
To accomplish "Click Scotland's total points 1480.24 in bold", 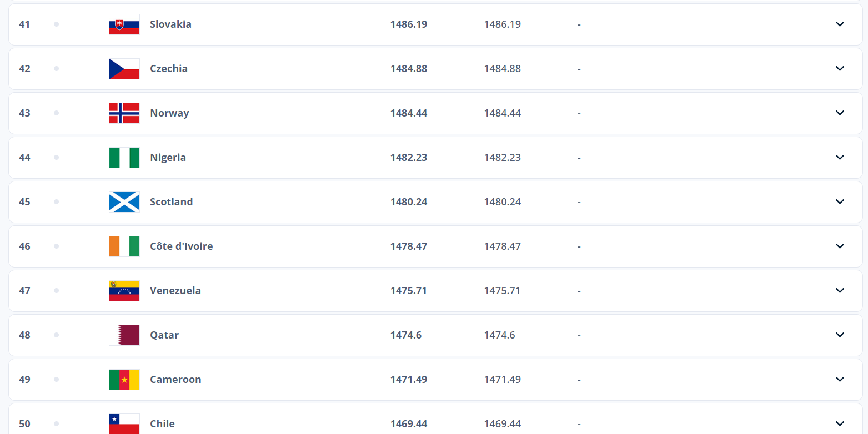I will tap(409, 202).
